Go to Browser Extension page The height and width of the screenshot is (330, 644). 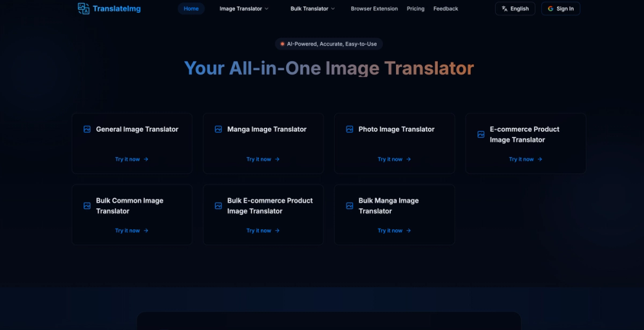374,8
